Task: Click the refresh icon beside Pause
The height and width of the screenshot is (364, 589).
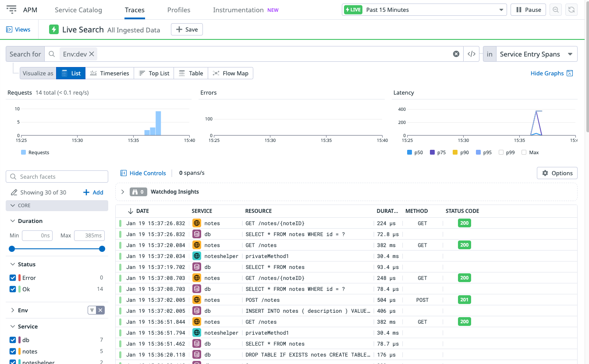Action: point(571,10)
